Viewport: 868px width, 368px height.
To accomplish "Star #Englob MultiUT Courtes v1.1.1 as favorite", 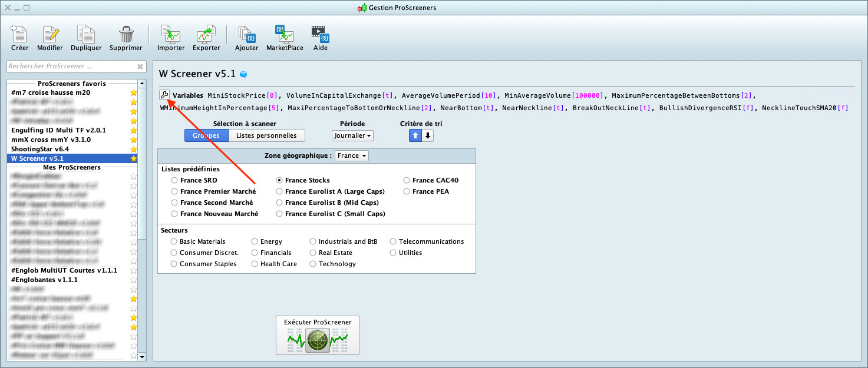I will 134,270.
